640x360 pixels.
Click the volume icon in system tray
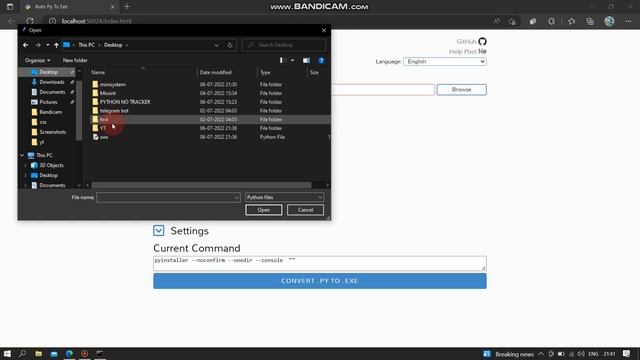click(x=581, y=353)
